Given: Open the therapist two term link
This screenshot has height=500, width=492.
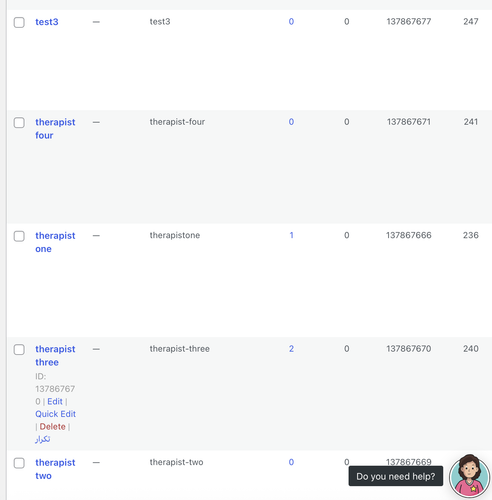Looking at the screenshot, I should (55, 469).
